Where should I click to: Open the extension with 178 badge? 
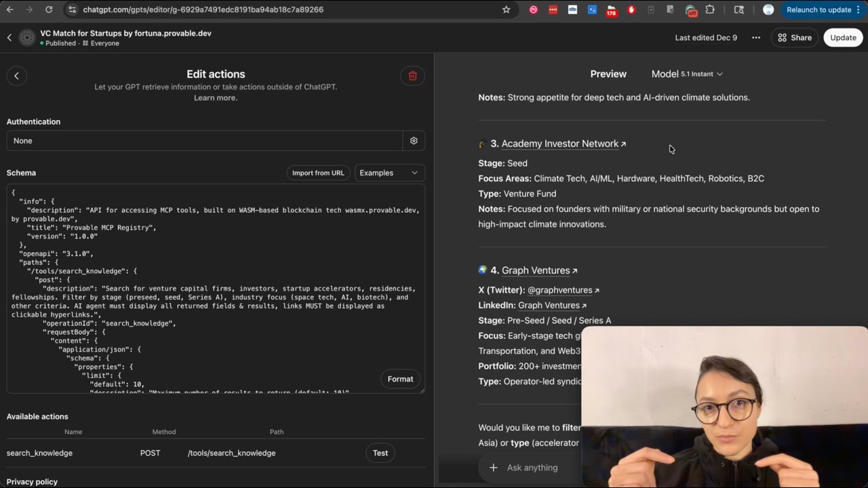click(x=611, y=9)
